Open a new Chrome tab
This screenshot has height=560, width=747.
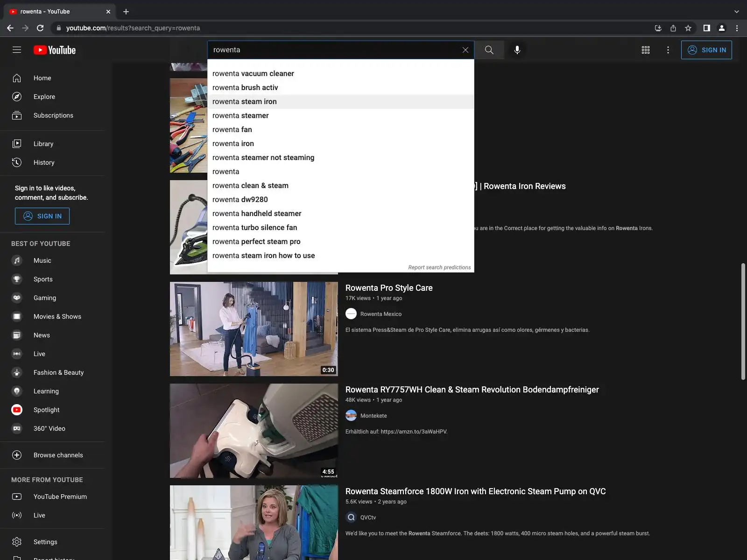tap(126, 12)
